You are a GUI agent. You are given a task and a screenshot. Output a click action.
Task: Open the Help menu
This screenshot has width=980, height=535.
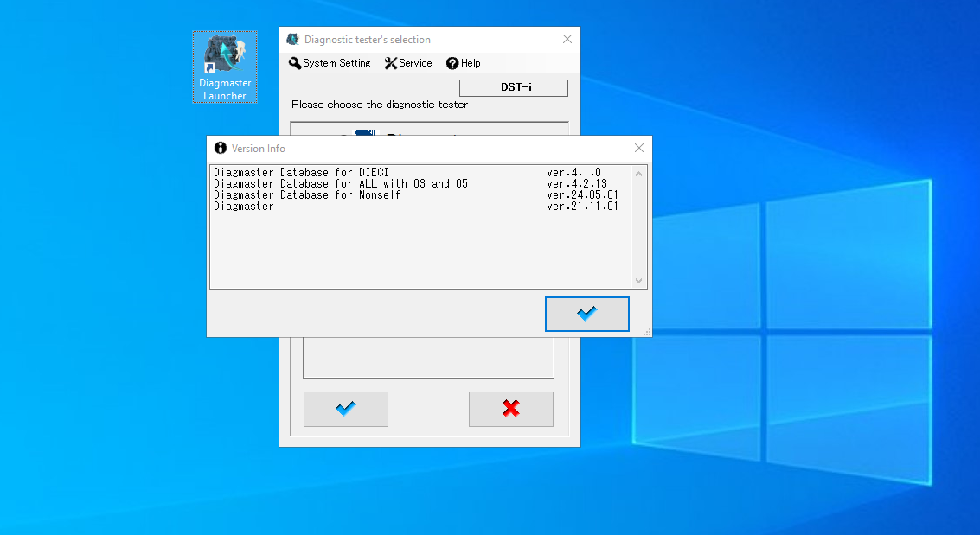[464, 63]
